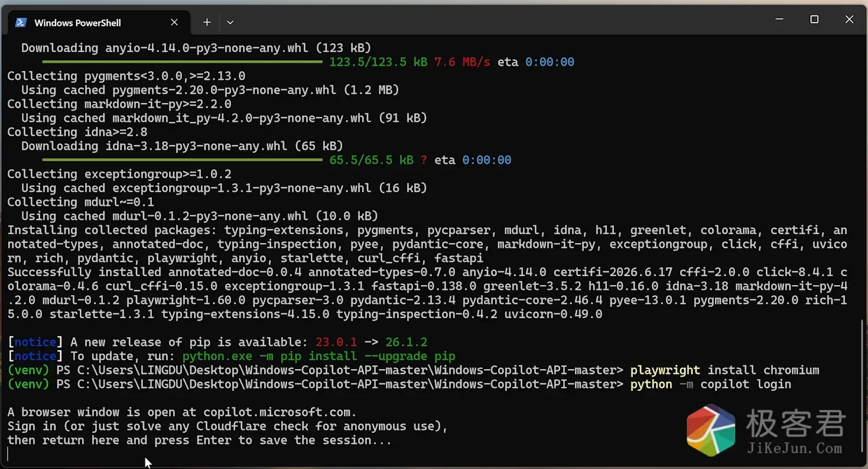Click the 'playwright install chromium' command text

click(x=724, y=370)
